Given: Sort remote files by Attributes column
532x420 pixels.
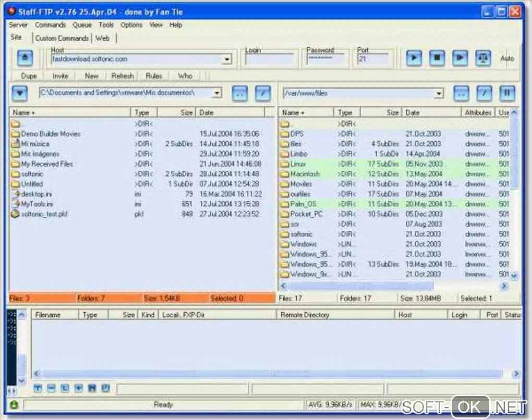Looking at the screenshot, I should [478, 113].
